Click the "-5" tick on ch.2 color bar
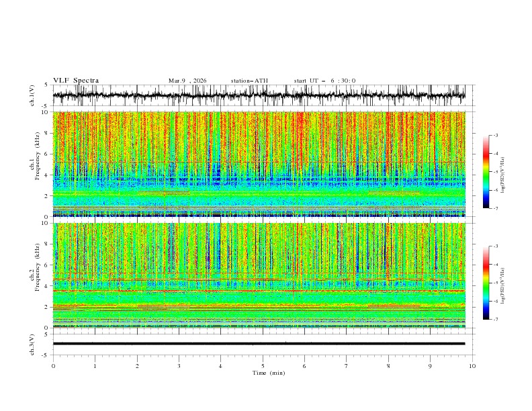The width and height of the screenshot is (532, 411). tap(496, 283)
